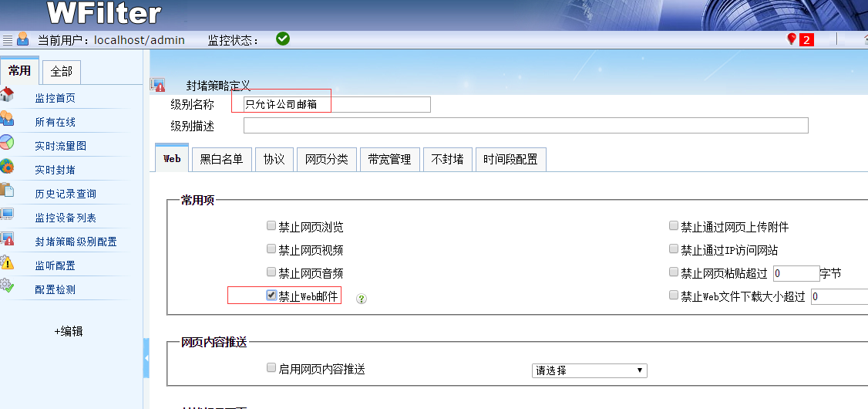Open the 请选择 dropdown list
Screen dimensions: 868x409
[x=590, y=370]
